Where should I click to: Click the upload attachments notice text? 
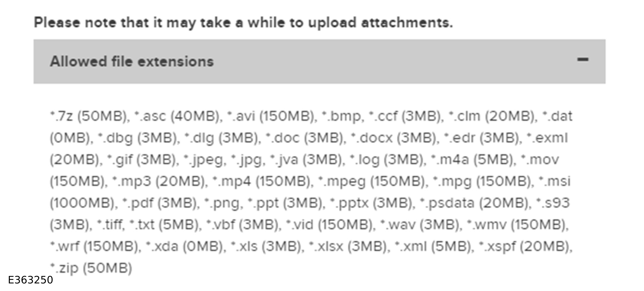243,23
